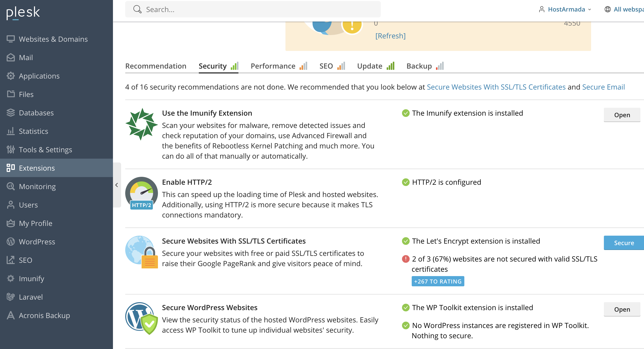Open Websites & Domains monitor icon
Image resolution: width=644 pixels, height=349 pixels.
coord(11,39)
